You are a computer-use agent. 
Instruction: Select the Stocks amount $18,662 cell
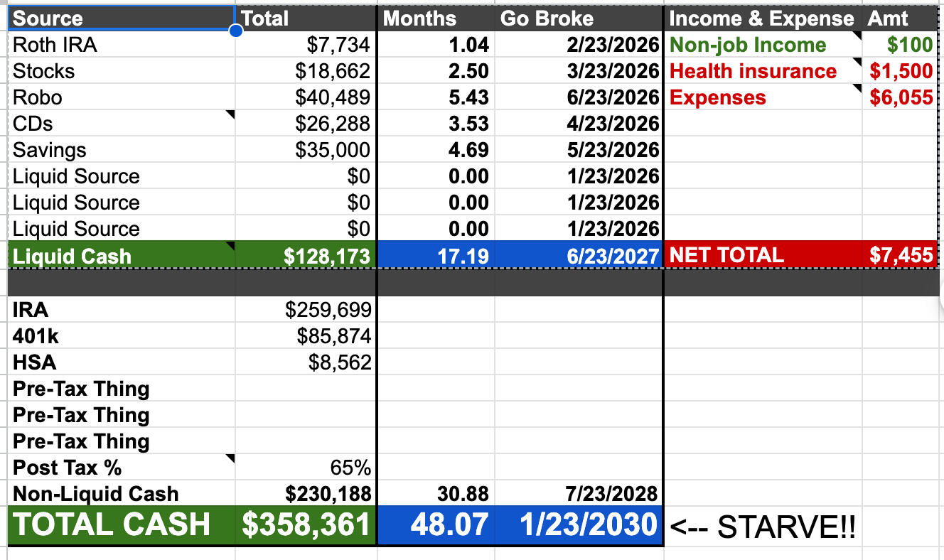306,72
